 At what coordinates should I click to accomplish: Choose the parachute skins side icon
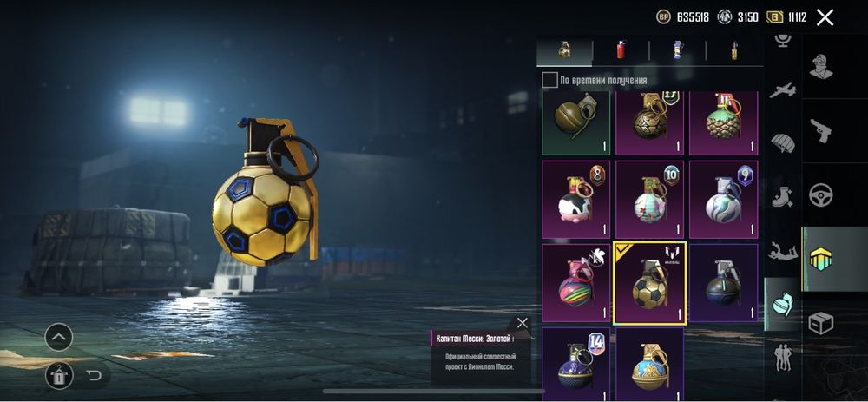(783, 143)
